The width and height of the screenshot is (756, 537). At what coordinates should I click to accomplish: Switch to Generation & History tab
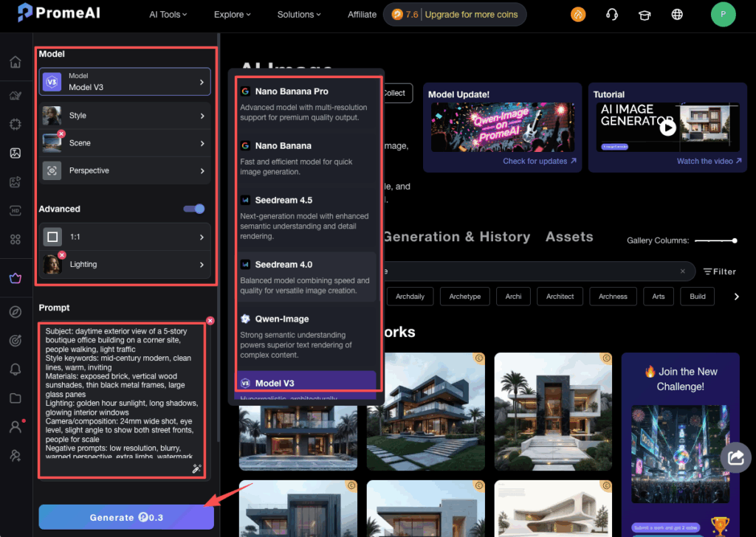456,237
